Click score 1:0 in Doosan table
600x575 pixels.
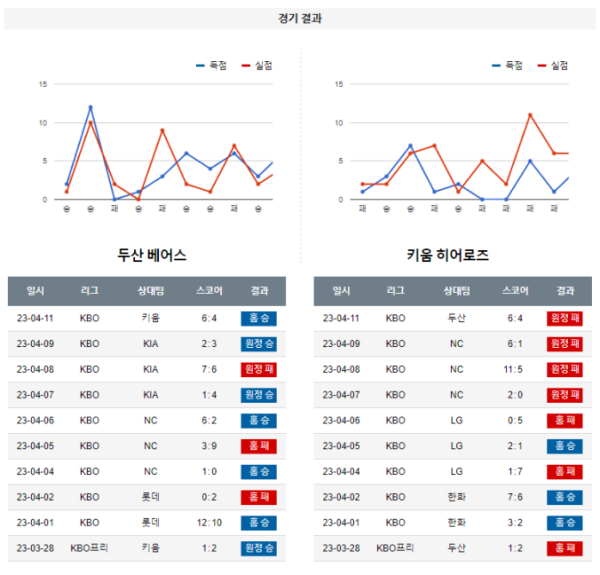[209, 472]
